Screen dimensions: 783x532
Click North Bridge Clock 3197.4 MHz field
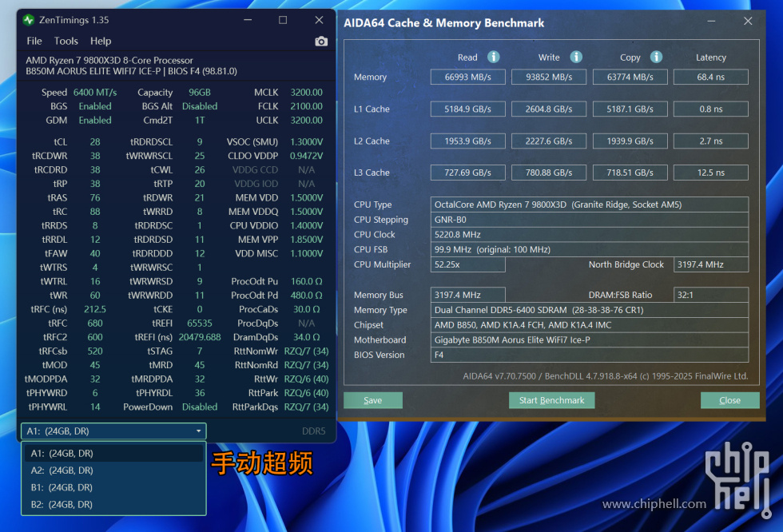click(x=710, y=264)
